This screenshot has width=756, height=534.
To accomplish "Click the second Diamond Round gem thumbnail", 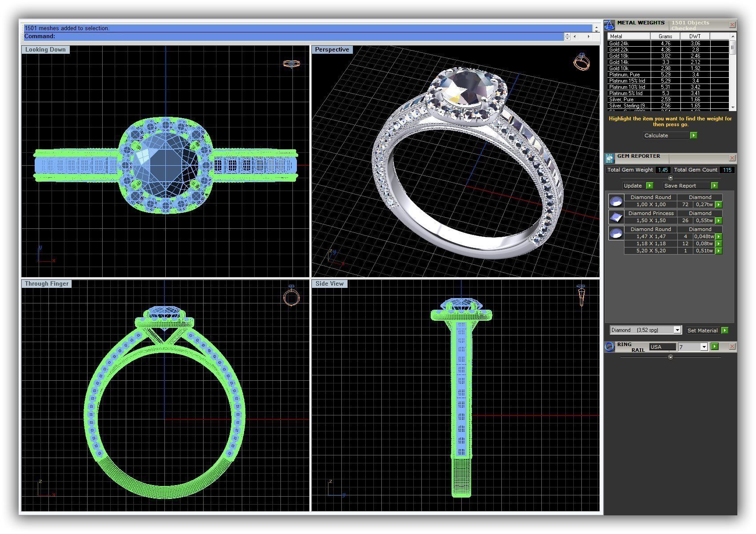I will (616, 233).
